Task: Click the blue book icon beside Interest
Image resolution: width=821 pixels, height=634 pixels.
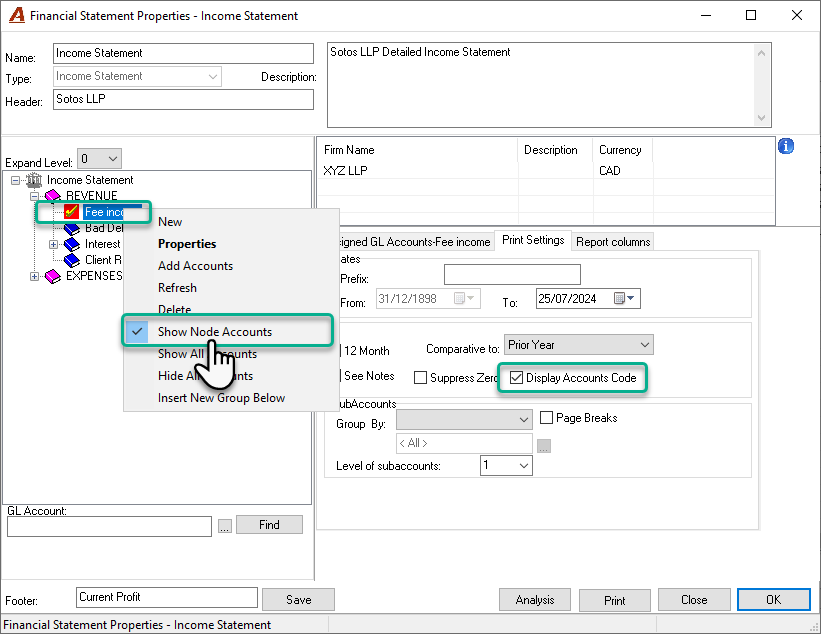Action: (72, 244)
